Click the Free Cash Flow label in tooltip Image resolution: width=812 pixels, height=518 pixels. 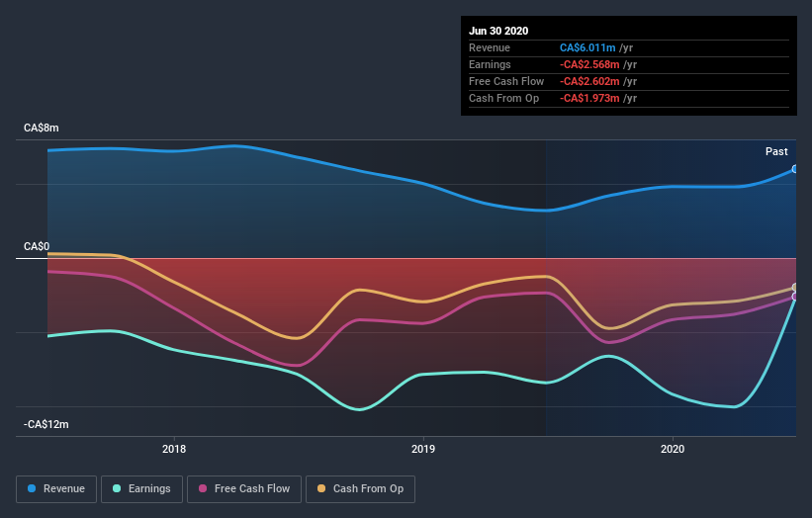[x=506, y=81]
